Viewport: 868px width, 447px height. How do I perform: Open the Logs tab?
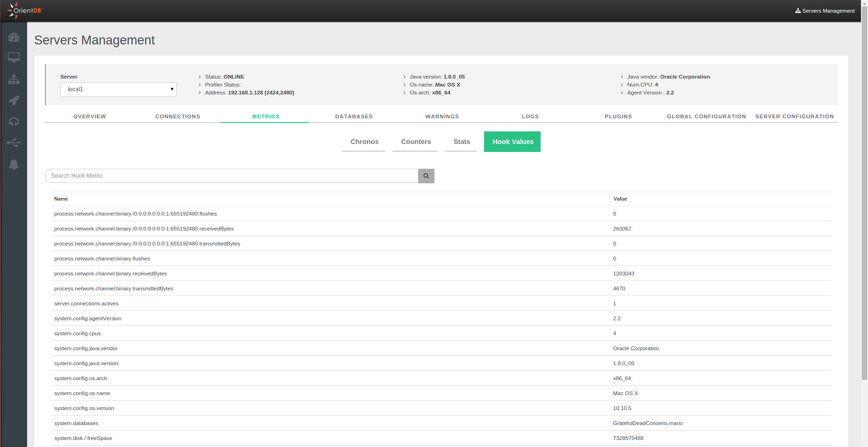(530, 116)
